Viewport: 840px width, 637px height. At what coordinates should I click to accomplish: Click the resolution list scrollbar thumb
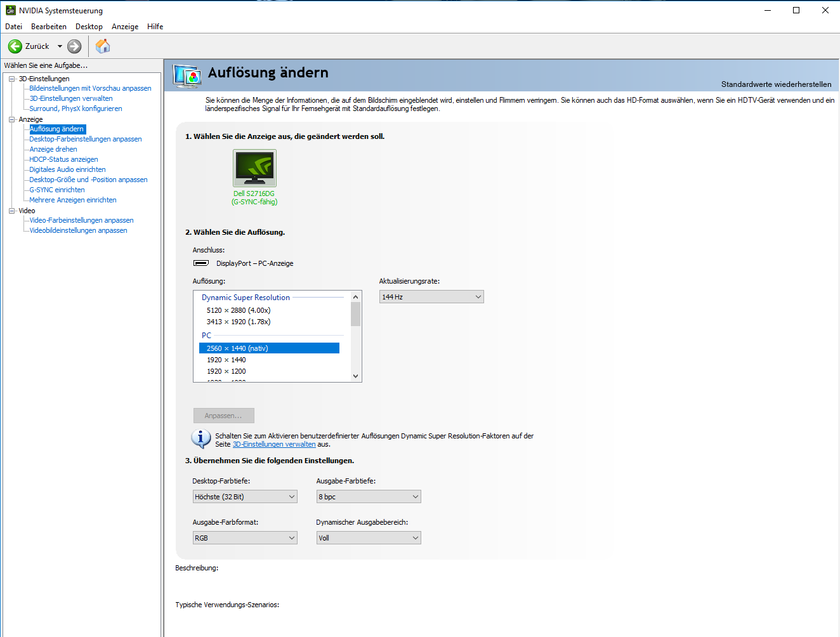355,314
